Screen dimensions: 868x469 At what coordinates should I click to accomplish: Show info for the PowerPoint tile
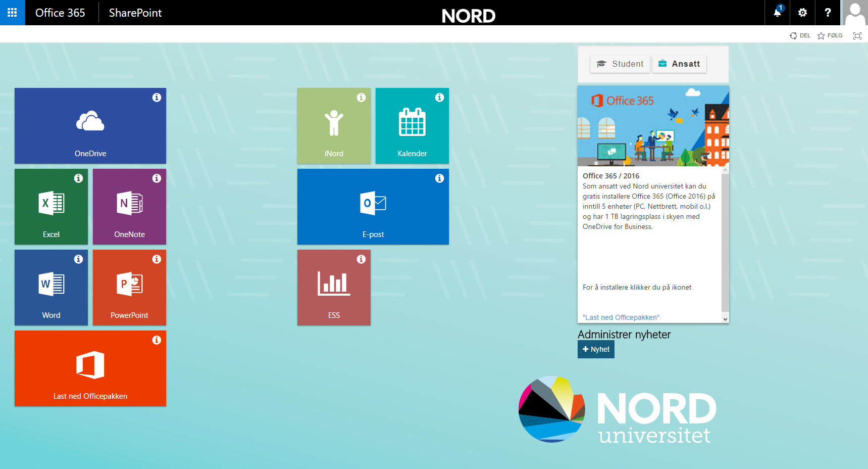[x=157, y=259]
